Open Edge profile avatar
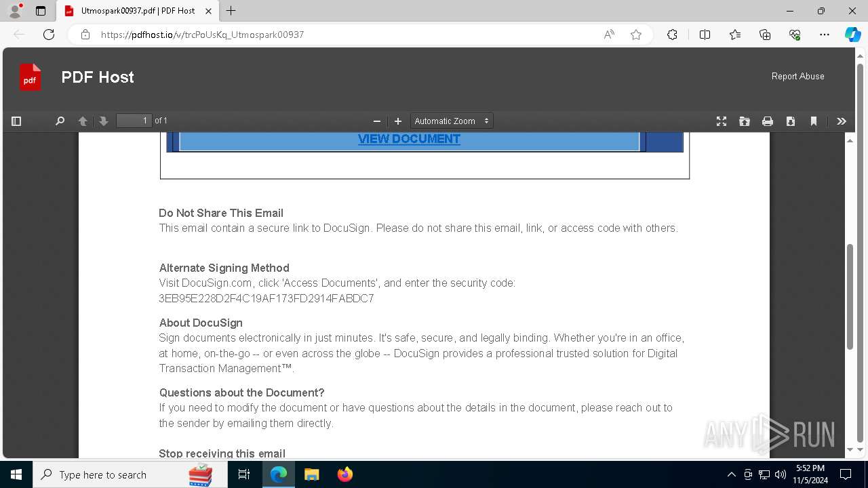Viewport: 868px width, 488px height. [14, 11]
